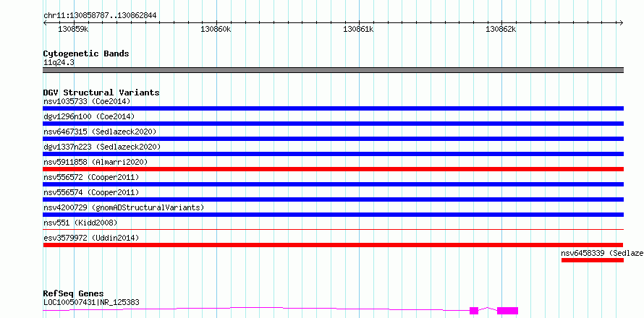Click the smaller magenta exon of LOC100507431
644x318 pixels.
[x=474, y=311]
